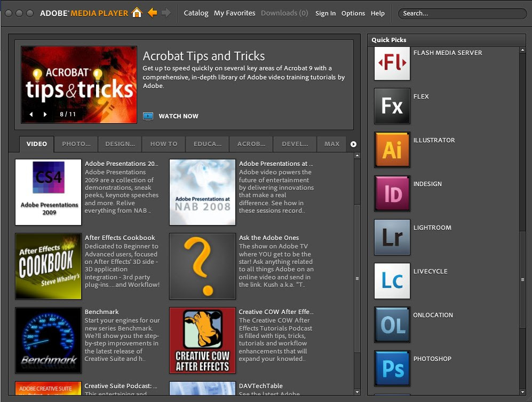Click Quick Picks scrollbar up arrow
The height and width of the screenshot is (402, 532).
tap(522, 50)
